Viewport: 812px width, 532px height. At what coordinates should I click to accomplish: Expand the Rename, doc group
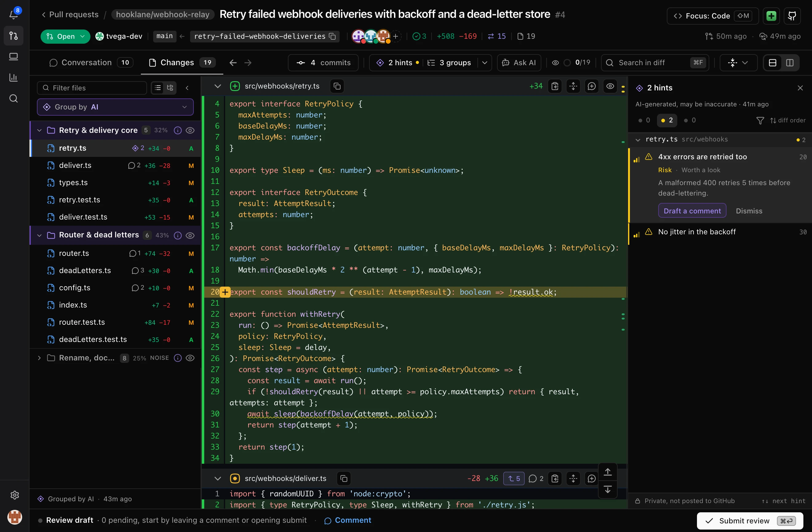pos(39,358)
